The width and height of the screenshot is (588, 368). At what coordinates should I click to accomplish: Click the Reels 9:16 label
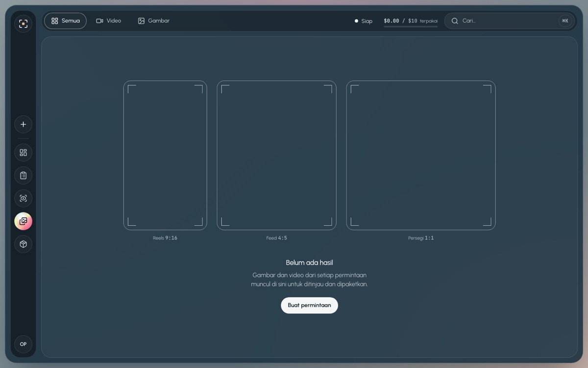[x=165, y=238]
